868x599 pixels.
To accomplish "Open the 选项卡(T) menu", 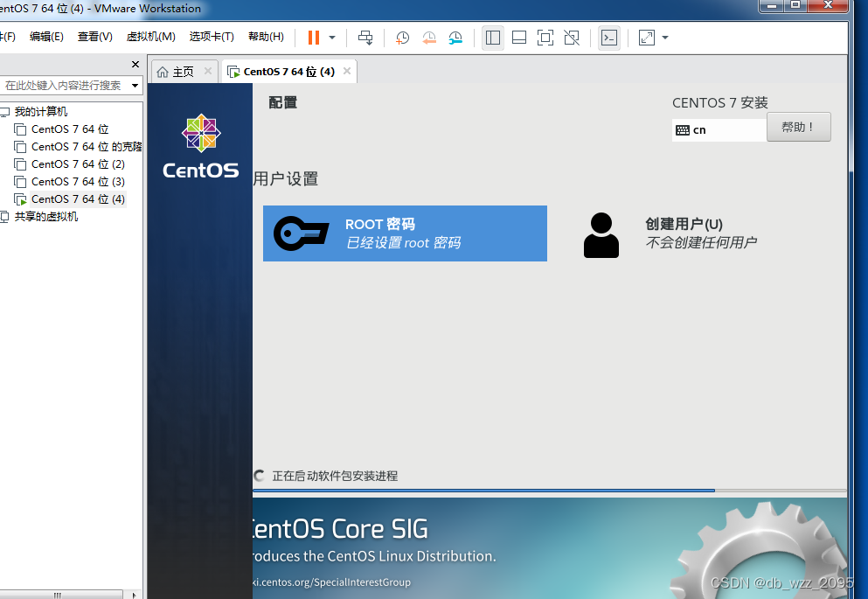I will (212, 37).
